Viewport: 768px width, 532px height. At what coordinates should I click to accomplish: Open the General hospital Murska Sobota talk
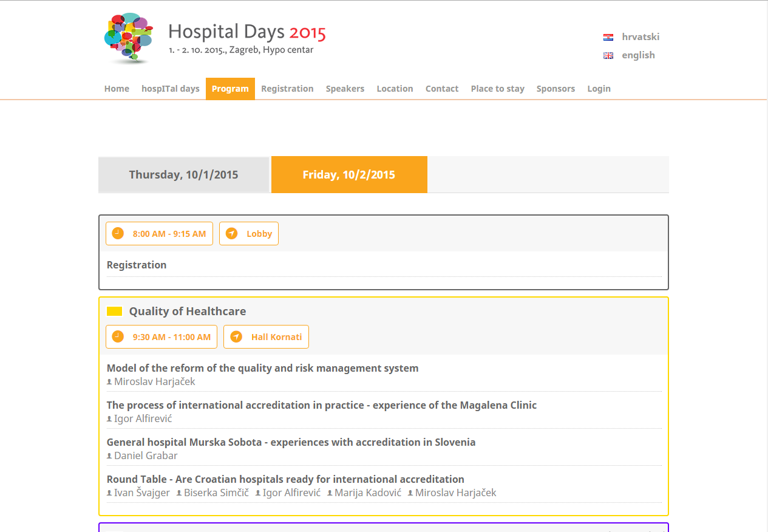tap(291, 442)
